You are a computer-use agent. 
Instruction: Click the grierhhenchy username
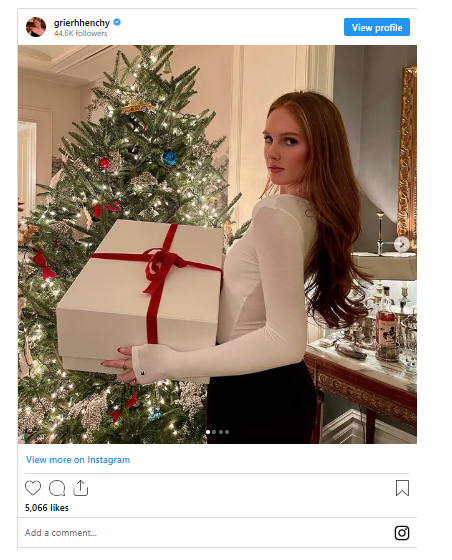(x=82, y=22)
